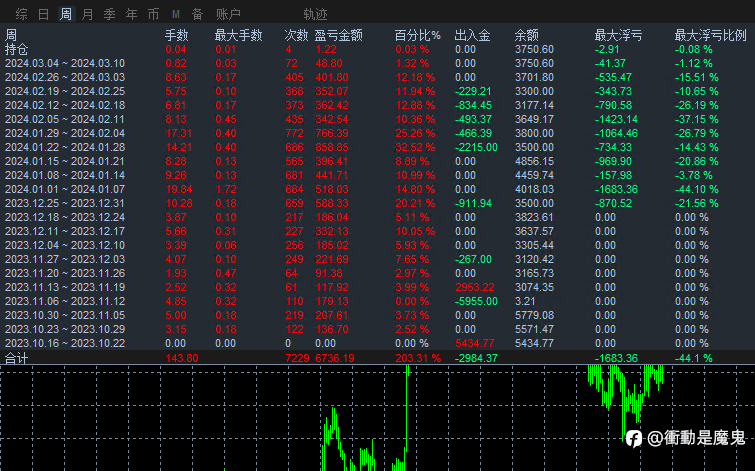755x471 pixels.
Task: Select the 2023.11.06 ~ 2023.11.12 week row
Action: [x=378, y=301]
